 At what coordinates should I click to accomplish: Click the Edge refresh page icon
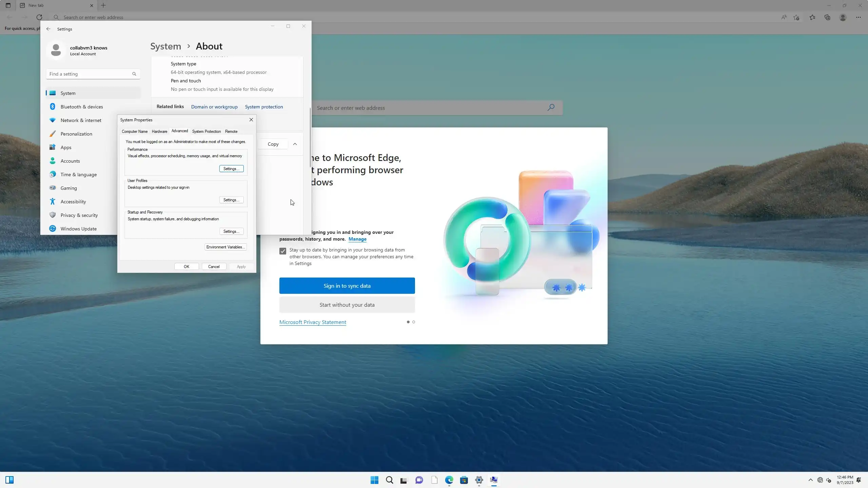(x=39, y=17)
